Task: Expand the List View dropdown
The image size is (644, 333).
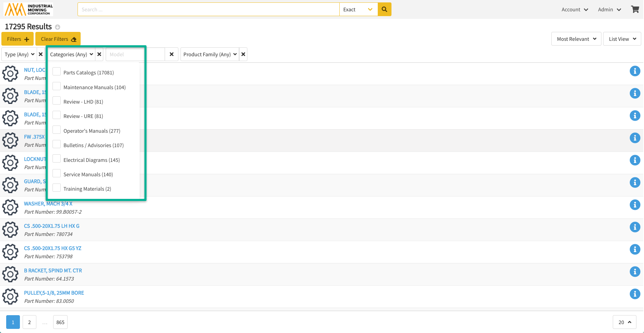Action: click(622, 39)
